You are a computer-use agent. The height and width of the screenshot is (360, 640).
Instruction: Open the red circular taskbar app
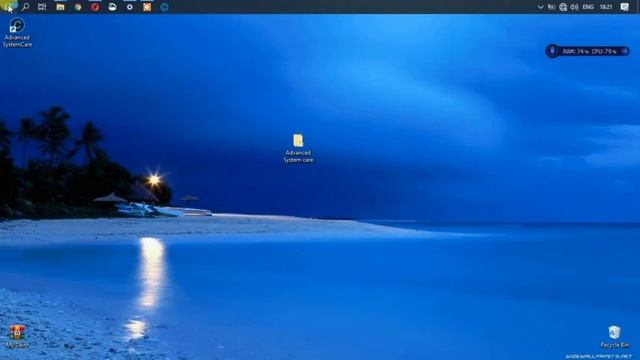(95, 7)
